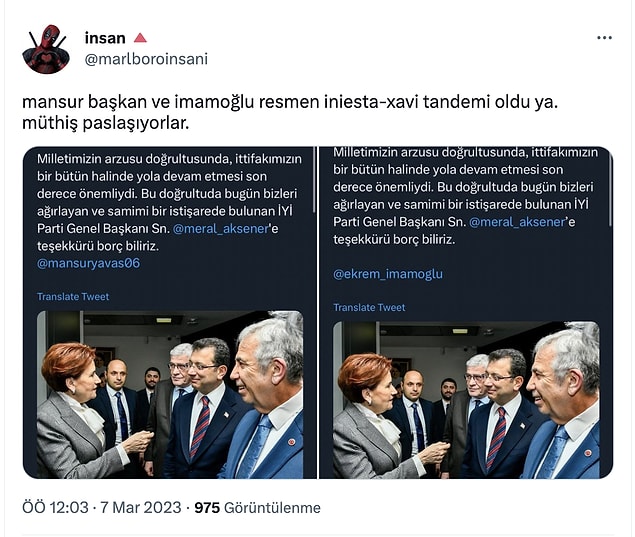
Task: Click the scrollbar in right embedded screenshot
Action: (x=611, y=186)
